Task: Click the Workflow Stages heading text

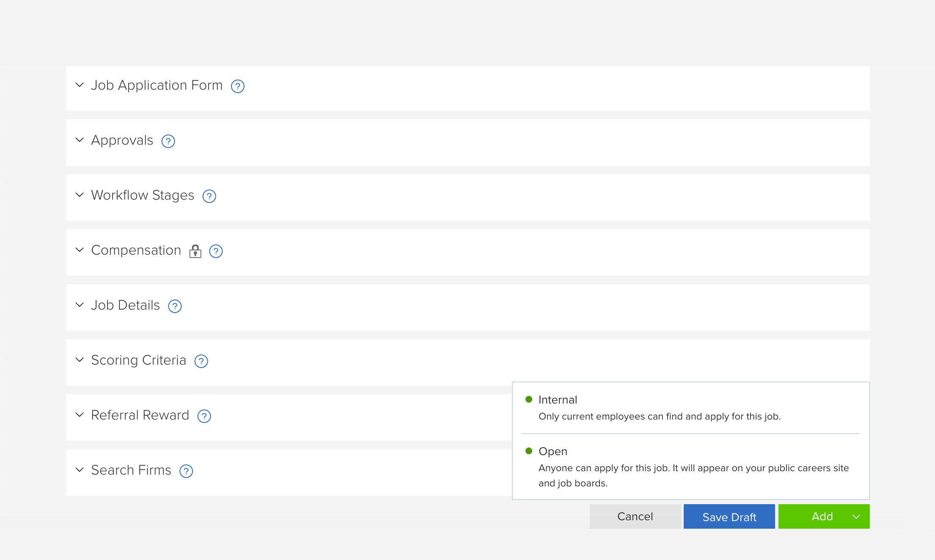Action: click(x=143, y=195)
